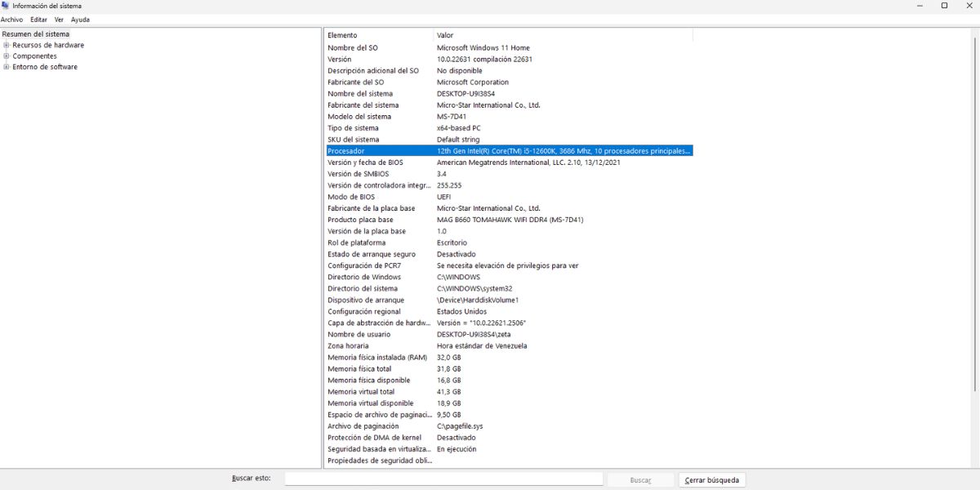The image size is (980, 490).
Task: Select Archivo de paginación row
Action: (x=509, y=425)
